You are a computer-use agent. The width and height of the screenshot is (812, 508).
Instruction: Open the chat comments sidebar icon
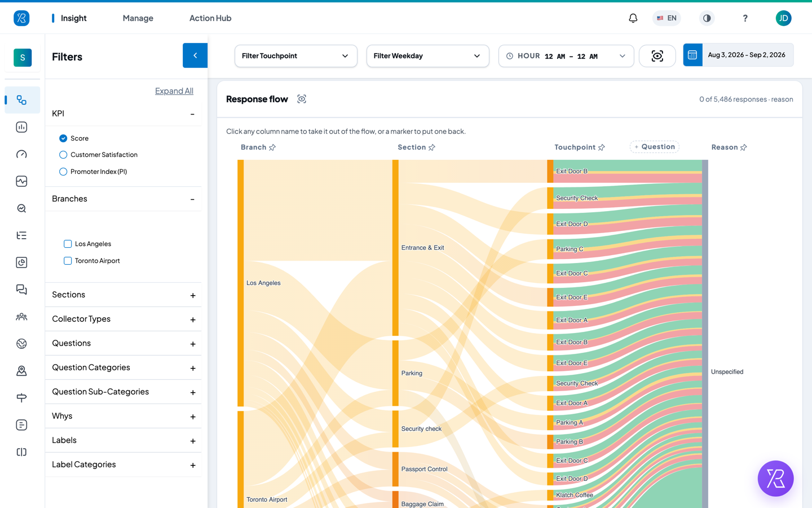[21, 290]
